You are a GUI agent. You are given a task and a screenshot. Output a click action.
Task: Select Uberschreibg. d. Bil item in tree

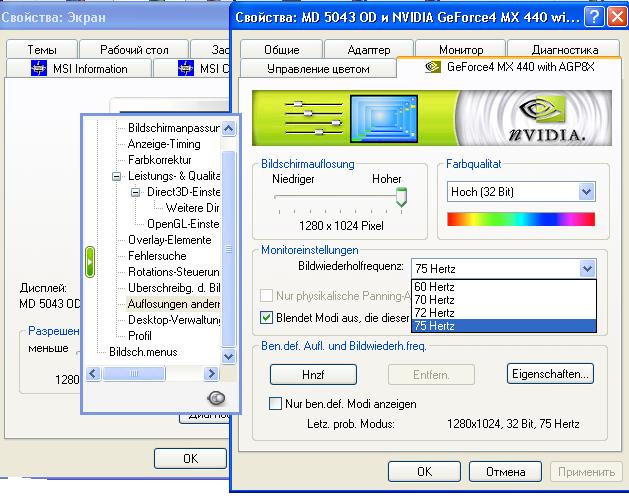(174, 288)
